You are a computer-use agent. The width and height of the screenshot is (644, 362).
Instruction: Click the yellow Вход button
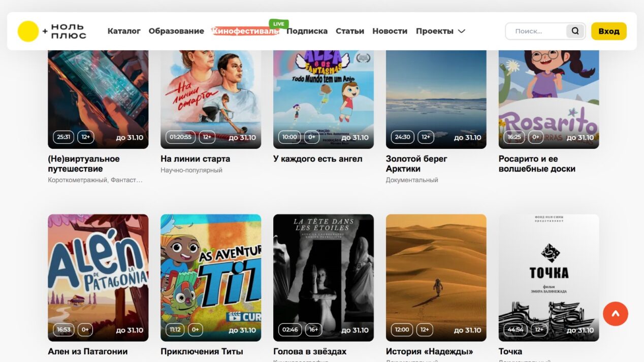pyautogui.click(x=608, y=31)
